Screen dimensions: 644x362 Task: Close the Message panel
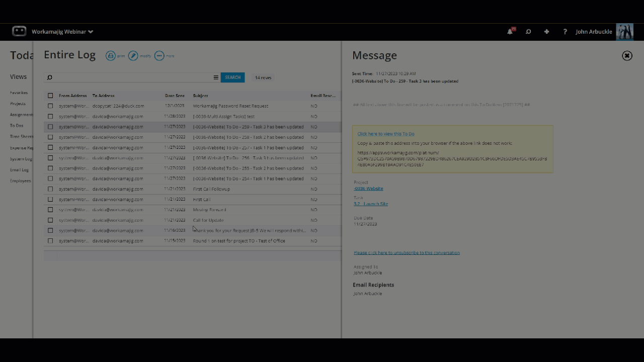627,56
